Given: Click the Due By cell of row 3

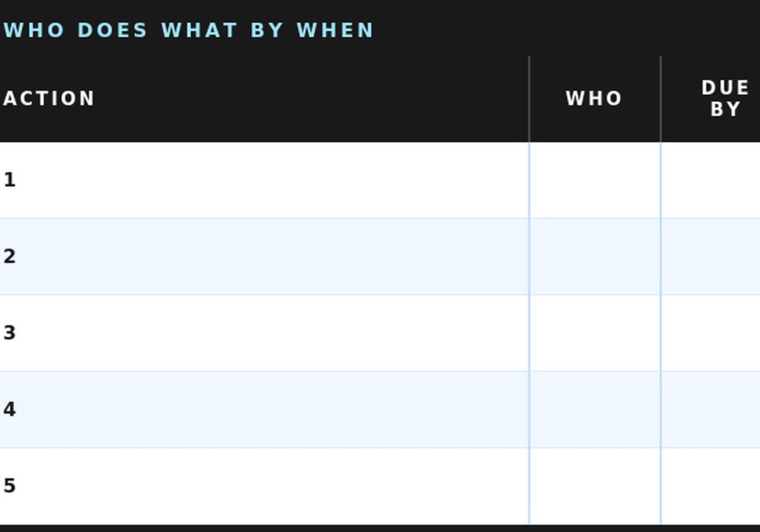Looking at the screenshot, I should click(x=711, y=333).
